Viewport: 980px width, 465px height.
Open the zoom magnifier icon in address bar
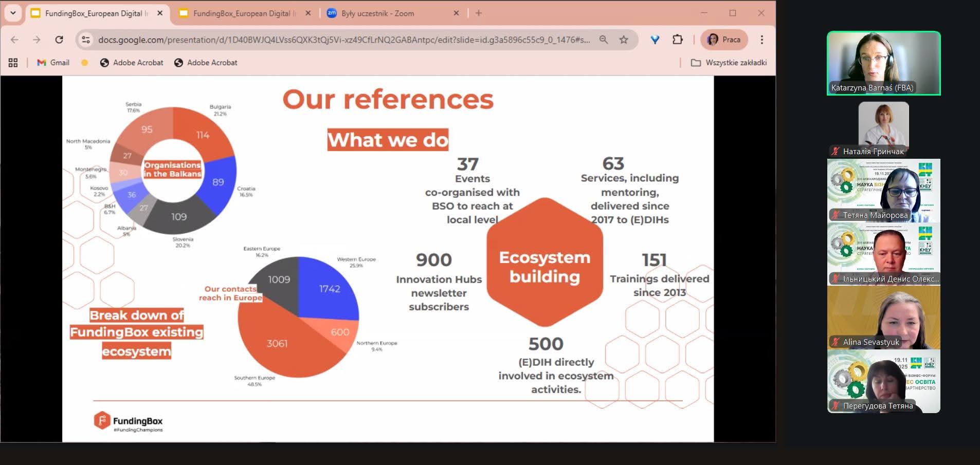tap(604, 40)
